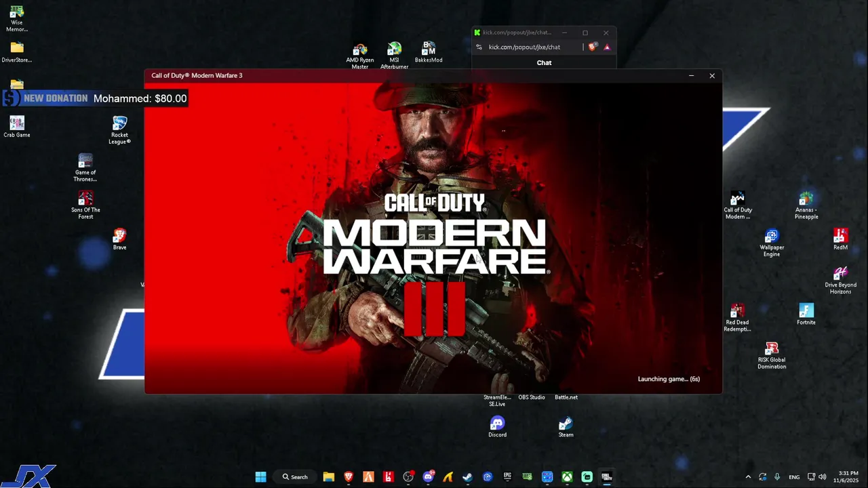Switch to OBS Studio in the taskbar
868x488 pixels.
408,477
